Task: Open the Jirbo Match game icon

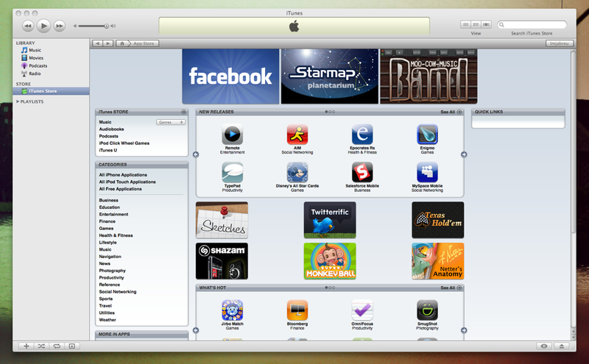Action: click(232, 310)
